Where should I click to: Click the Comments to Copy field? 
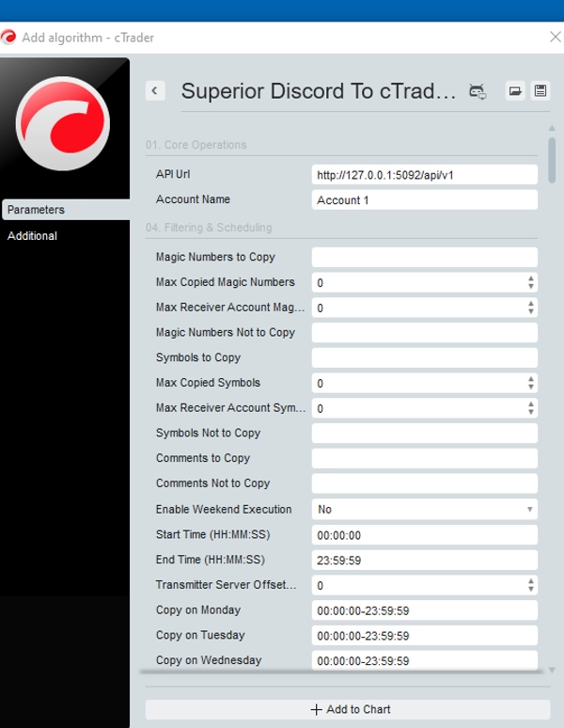tap(424, 458)
